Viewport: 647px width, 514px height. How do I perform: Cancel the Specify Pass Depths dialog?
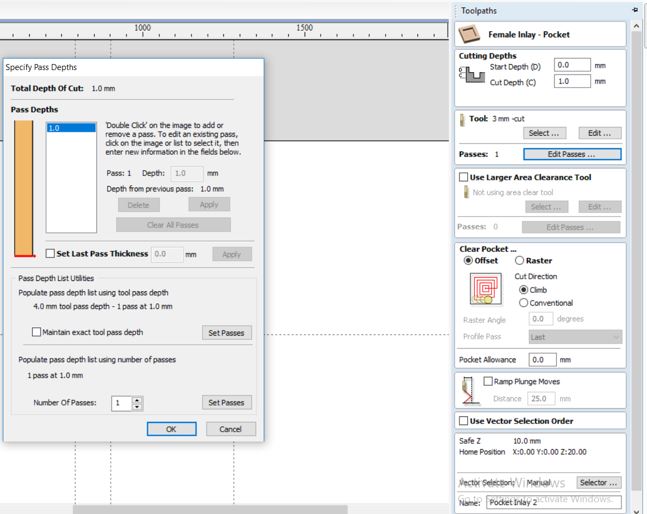click(x=231, y=429)
